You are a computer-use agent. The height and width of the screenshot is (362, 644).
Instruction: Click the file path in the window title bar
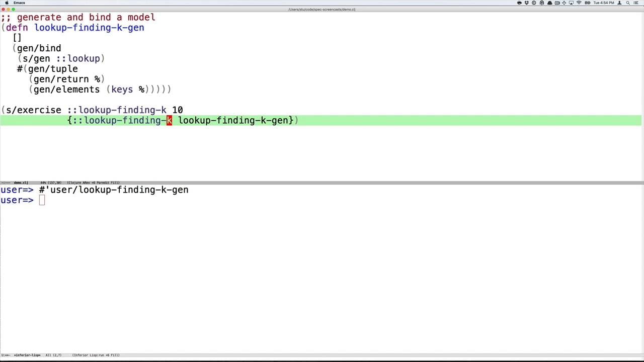[322, 9]
